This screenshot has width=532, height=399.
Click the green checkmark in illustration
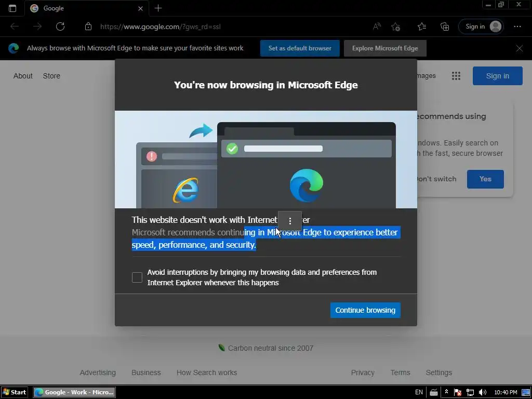coord(232,149)
